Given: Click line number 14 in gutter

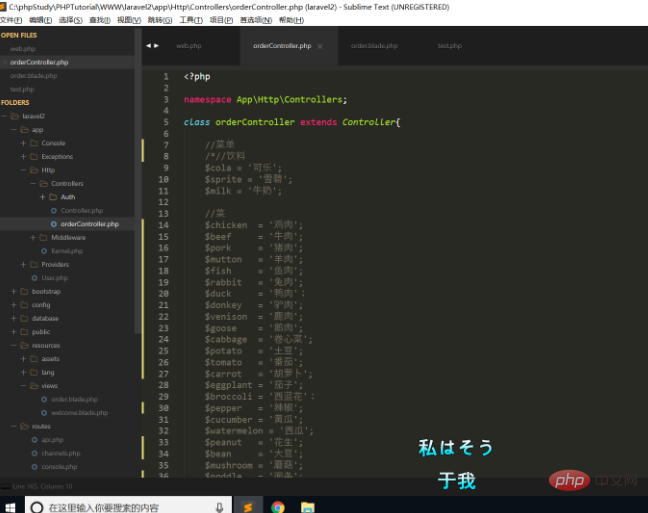Looking at the screenshot, I should click(164, 225).
